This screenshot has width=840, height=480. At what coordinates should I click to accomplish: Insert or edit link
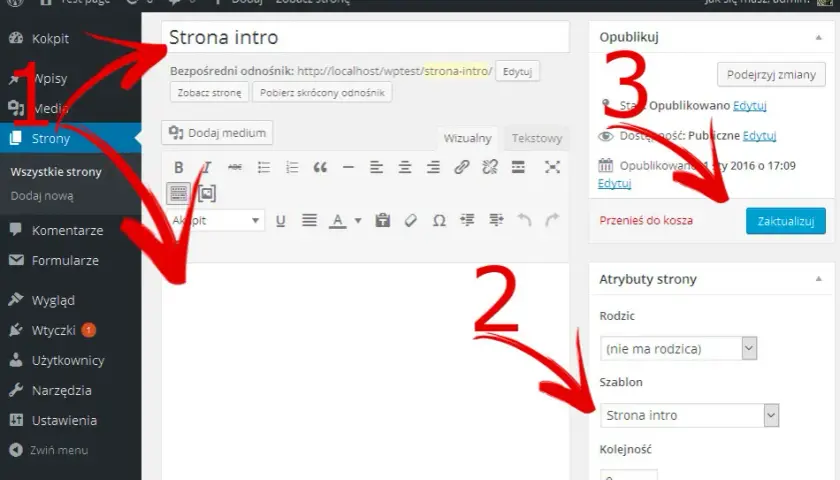pos(462,167)
